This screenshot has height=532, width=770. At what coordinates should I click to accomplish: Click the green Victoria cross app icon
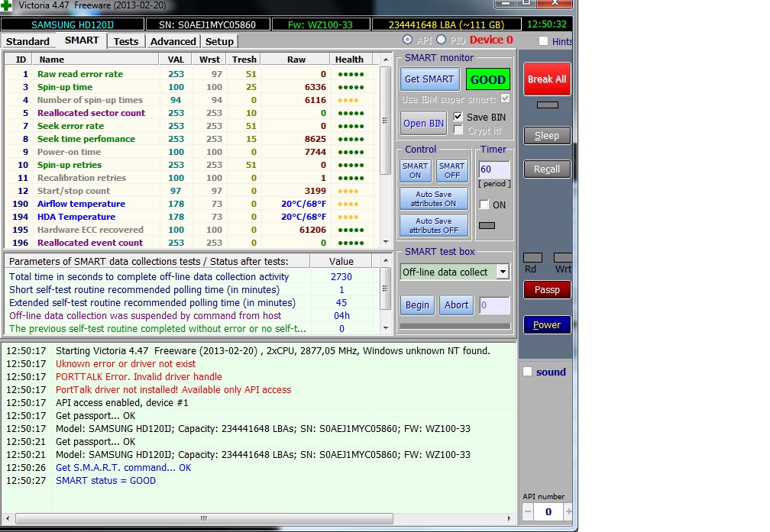pyautogui.click(x=7, y=6)
